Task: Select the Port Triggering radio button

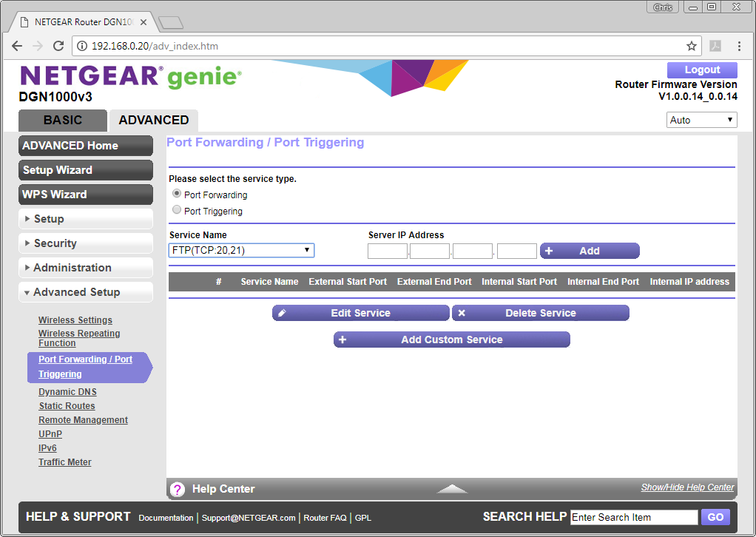Action: [177, 209]
